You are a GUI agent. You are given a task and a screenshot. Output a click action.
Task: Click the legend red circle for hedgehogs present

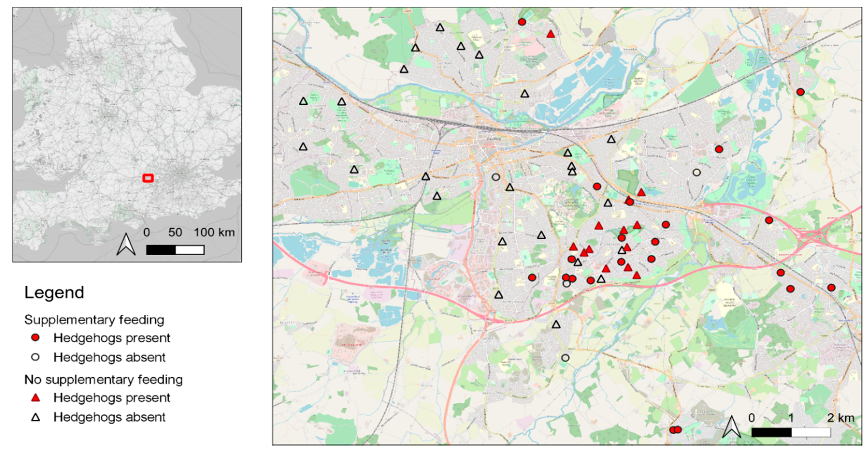pyautogui.click(x=35, y=338)
